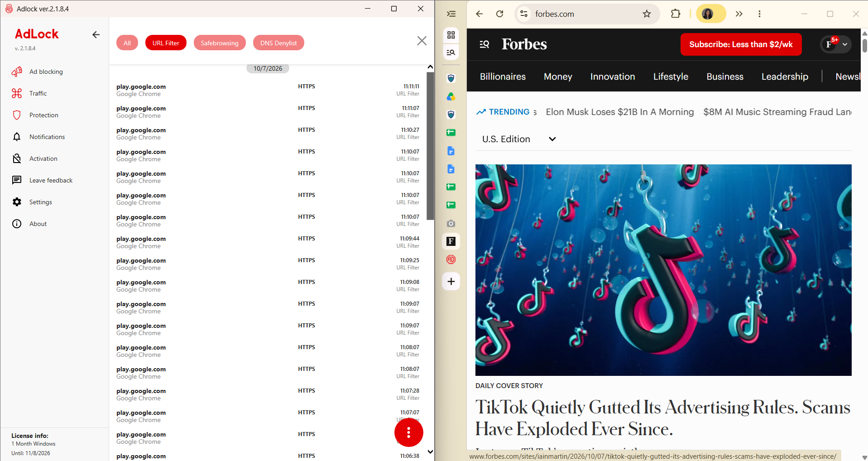The width and height of the screenshot is (868, 461).
Task: Select the Safebrowsing filter chip
Action: point(220,43)
